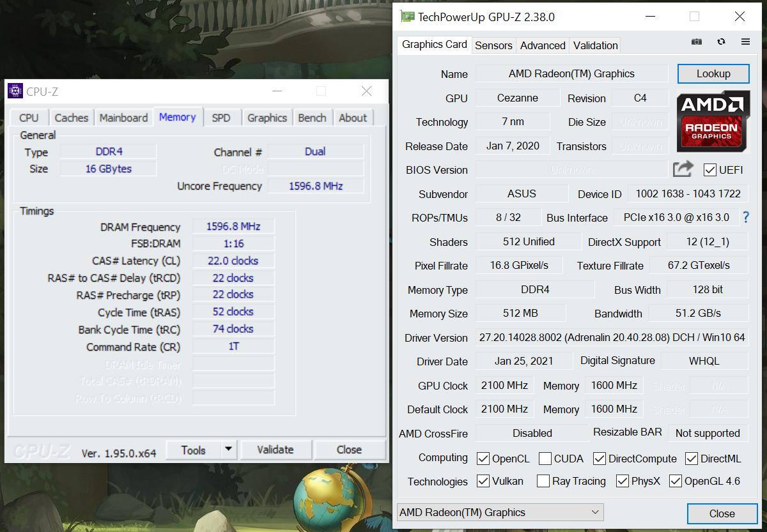Expand the Tools dropdown arrow in CPU-Z

(228, 450)
